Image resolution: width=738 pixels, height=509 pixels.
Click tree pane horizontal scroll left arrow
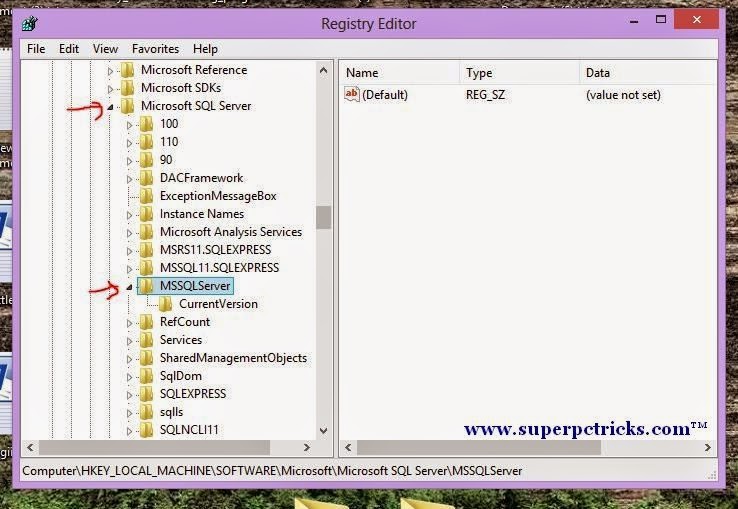pos(30,447)
